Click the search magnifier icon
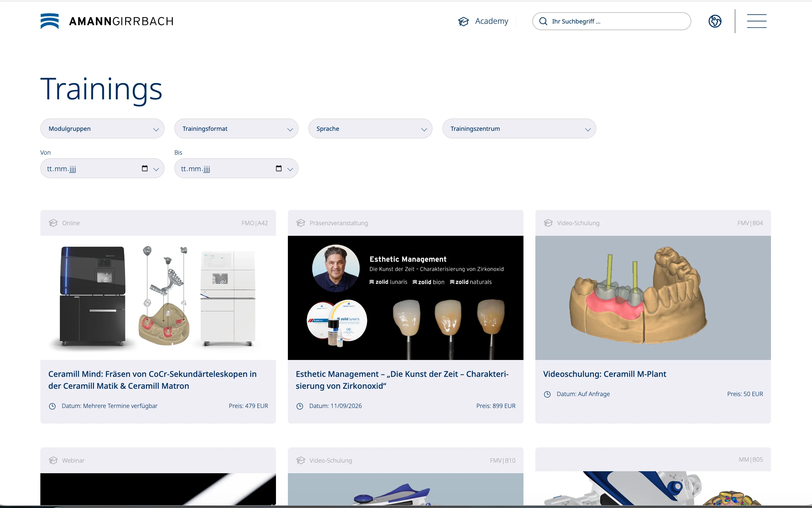Image resolution: width=812 pixels, height=508 pixels. pyautogui.click(x=543, y=21)
